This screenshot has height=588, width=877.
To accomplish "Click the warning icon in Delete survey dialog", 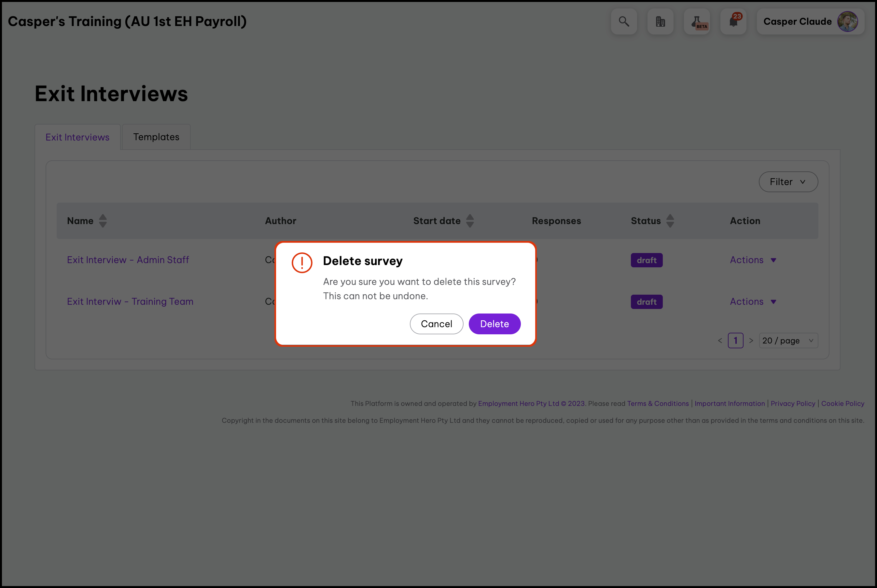I will [x=302, y=263].
